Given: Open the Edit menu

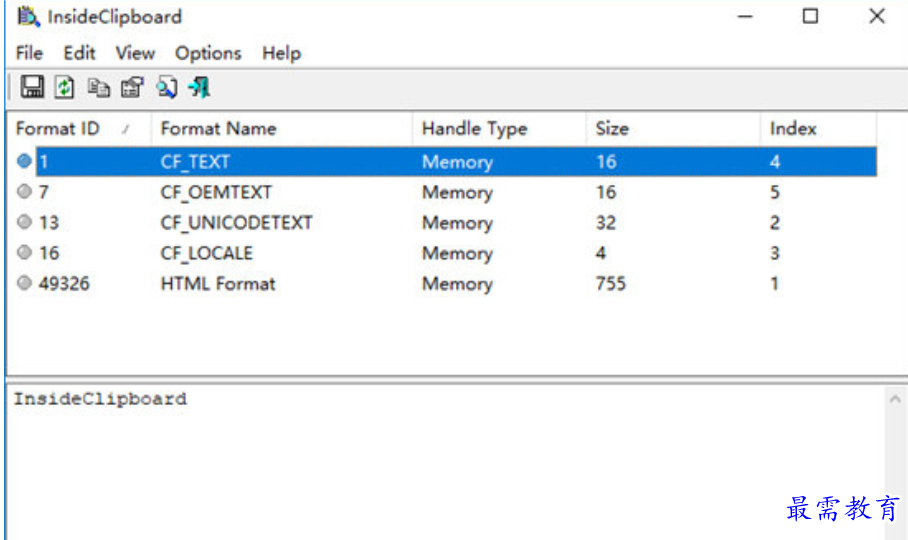Looking at the screenshot, I should [x=79, y=53].
